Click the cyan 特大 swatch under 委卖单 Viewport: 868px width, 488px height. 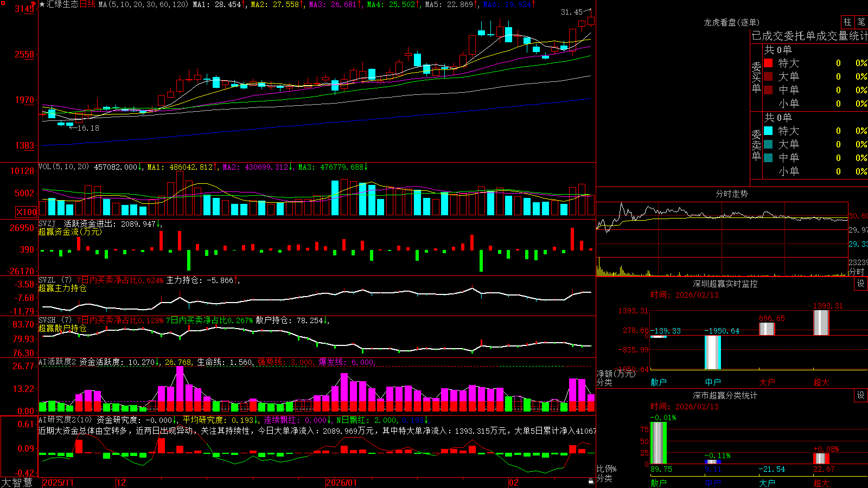click(768, 131)
